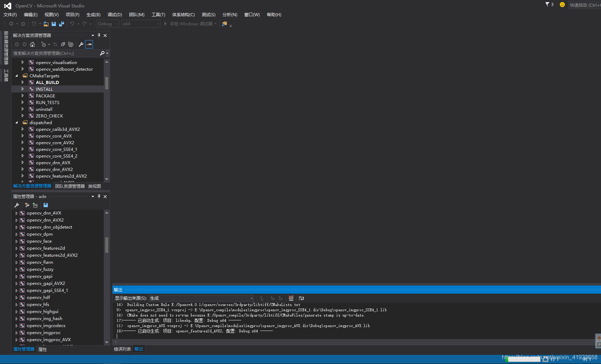Image resolution: width=601 pixels, height=364 pixels.
Task: Click the Open File folder icon
Action: pos(46,24)
